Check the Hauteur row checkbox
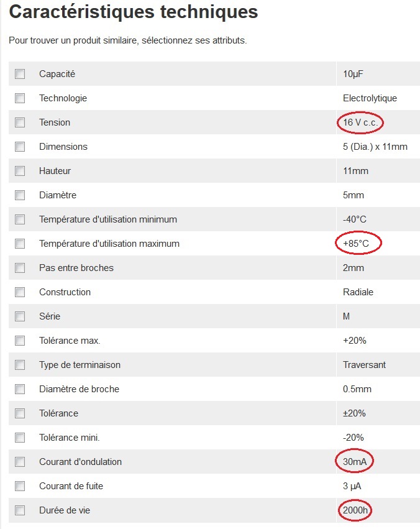The height and width of the screenshot is (529, 420). [20, 171]
